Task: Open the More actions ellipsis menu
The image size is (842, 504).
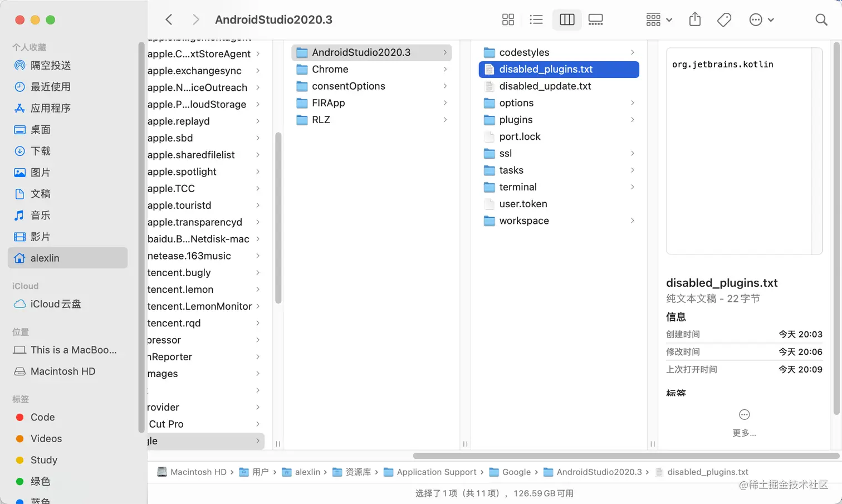Action: pos(761,19)
